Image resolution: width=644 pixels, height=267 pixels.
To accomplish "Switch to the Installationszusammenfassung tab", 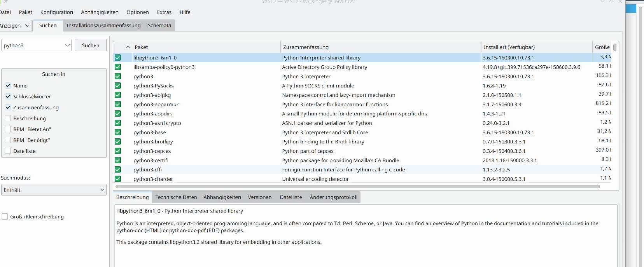I will [x=103, y=25].
